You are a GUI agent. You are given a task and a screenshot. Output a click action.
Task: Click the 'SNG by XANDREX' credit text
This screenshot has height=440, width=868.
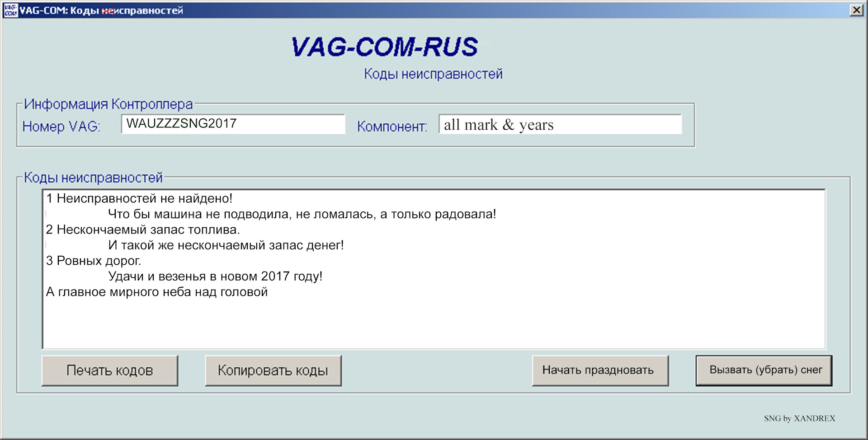pos(799,418)
